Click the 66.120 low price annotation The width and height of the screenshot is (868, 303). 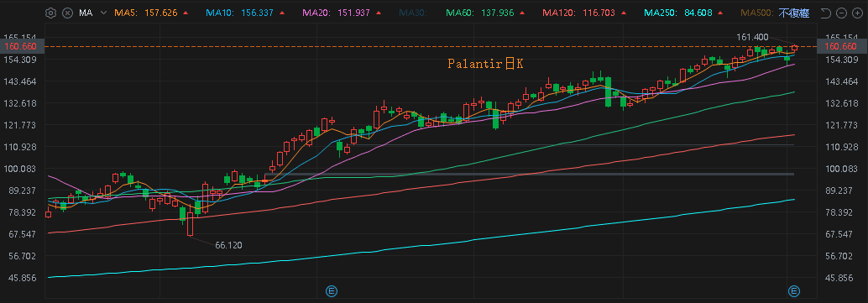click(x=228, y=245)
